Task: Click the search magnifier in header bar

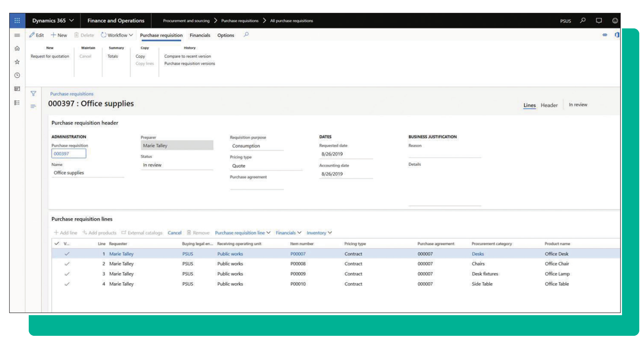Action: pyautogui.click(x=583, y=21)
